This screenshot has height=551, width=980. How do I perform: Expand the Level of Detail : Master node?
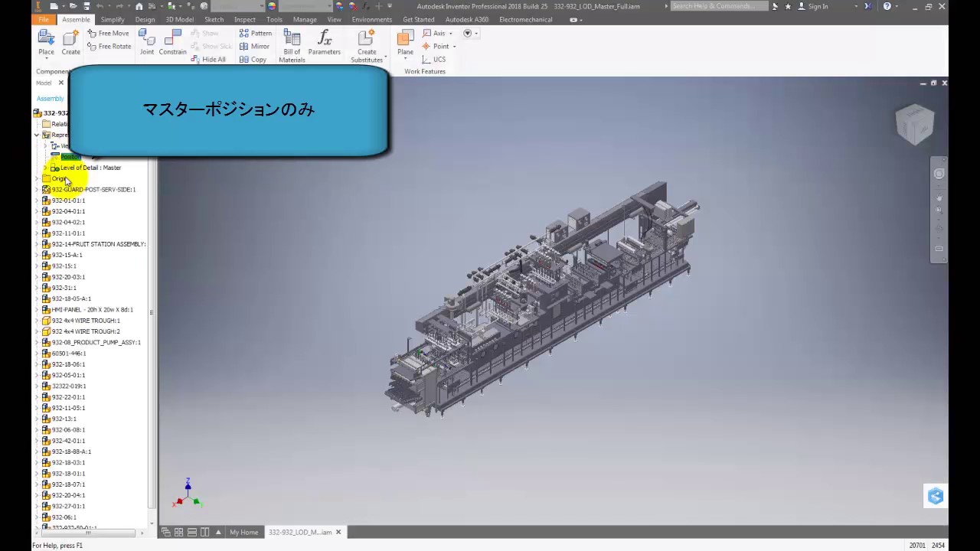pos(45,168)
